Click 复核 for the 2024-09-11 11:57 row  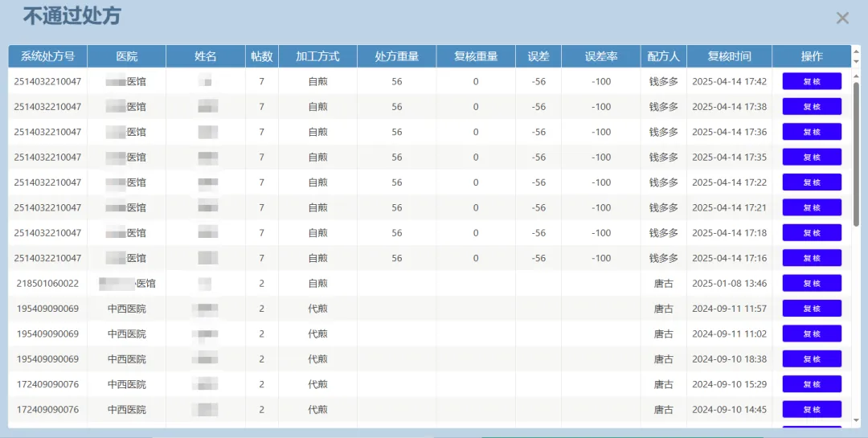pos(812,309)
